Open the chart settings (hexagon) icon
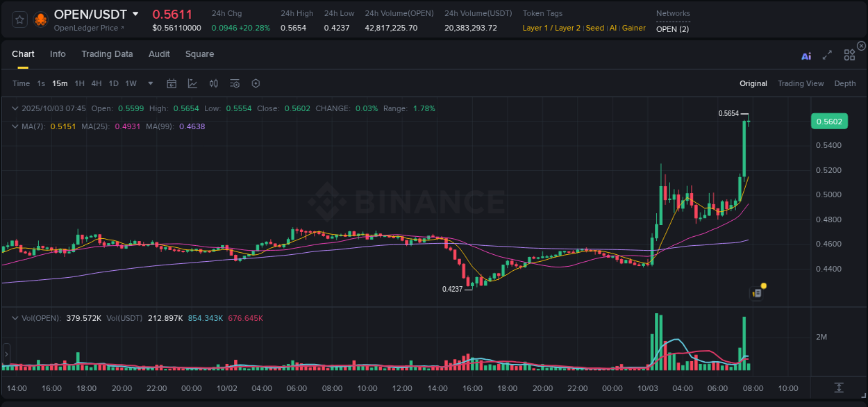Image resolution: width=868 pixels, height=407 pixels. (256, 83)
